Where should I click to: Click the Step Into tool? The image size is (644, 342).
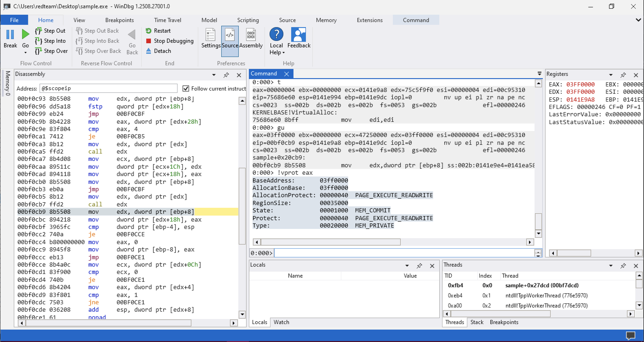(50, 41)
